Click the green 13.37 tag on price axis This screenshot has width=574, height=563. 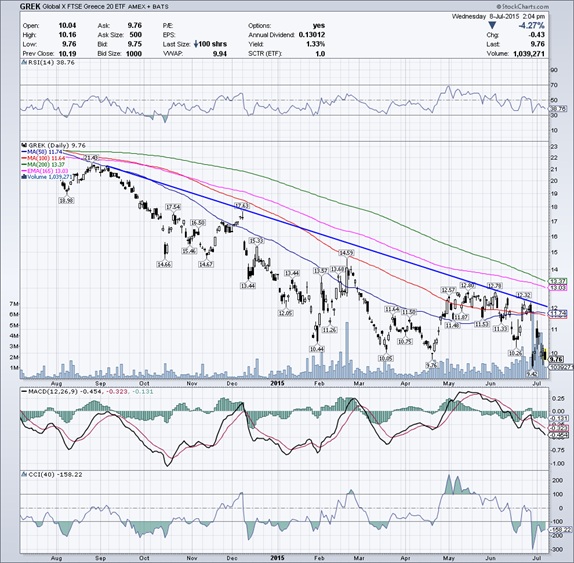click(x=559, y=281)
